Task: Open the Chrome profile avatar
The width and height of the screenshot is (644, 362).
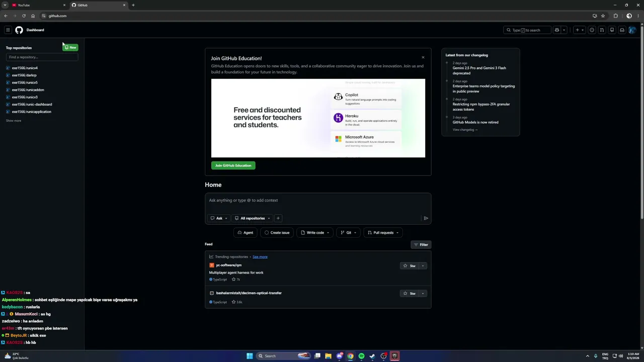Action: tap(629, 16)
